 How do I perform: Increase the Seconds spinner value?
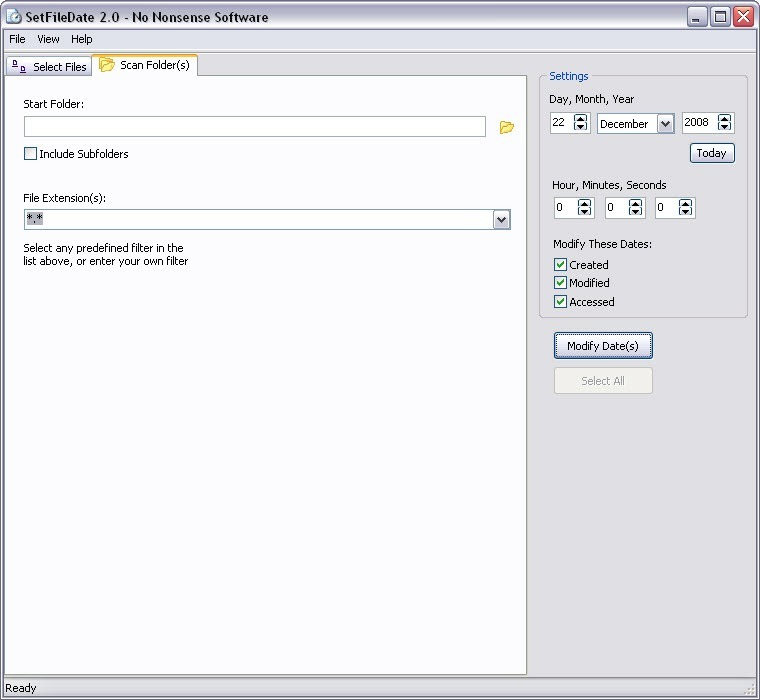(686, 203)
